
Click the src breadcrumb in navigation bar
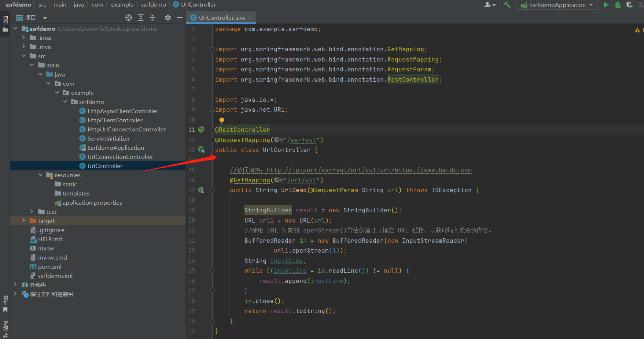[42, 4]
